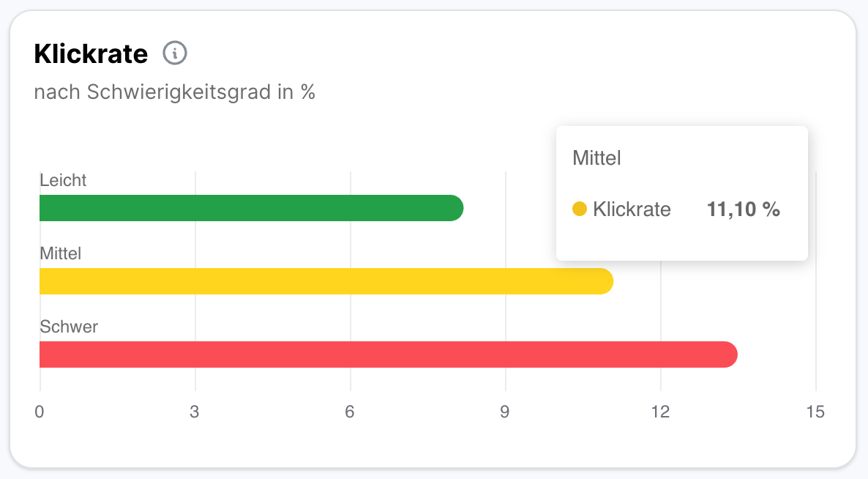Select the red Schwer bar
The image size is (868, 479).
(x=388, y=354)
